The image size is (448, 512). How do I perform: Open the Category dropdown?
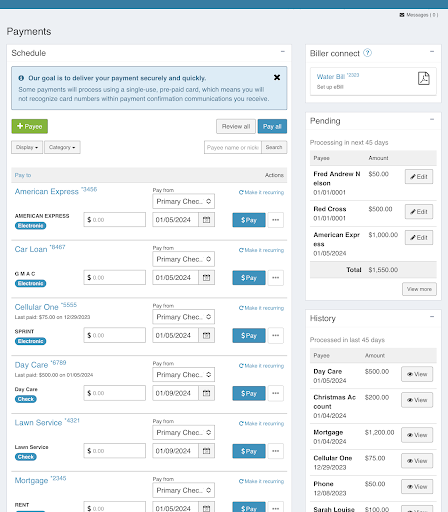[62, 147]
